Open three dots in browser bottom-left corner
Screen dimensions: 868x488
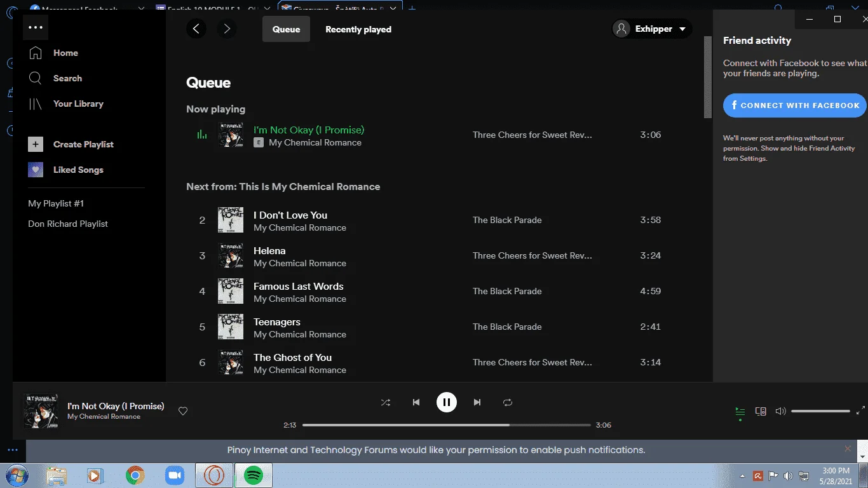tap(12, 450)
